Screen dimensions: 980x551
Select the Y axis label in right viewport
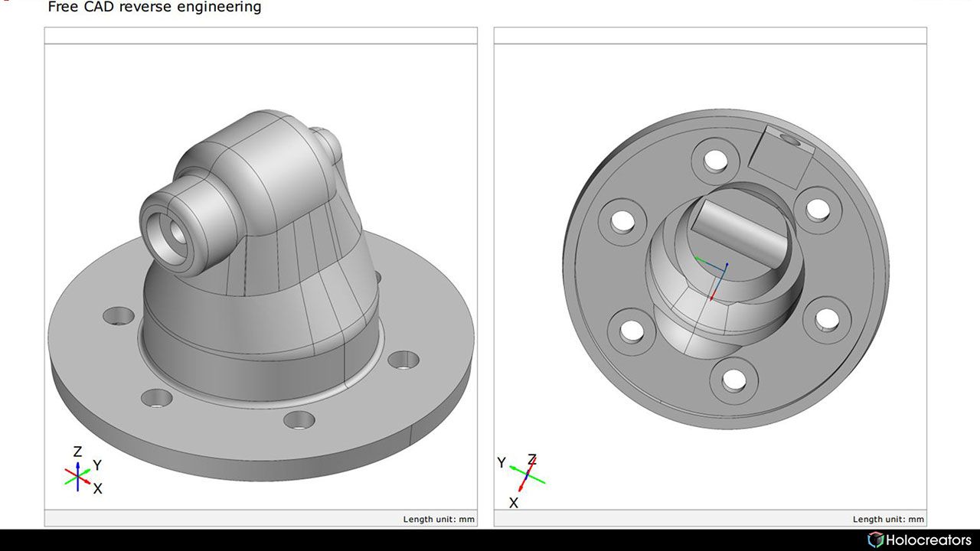click(x=501, y=462)
